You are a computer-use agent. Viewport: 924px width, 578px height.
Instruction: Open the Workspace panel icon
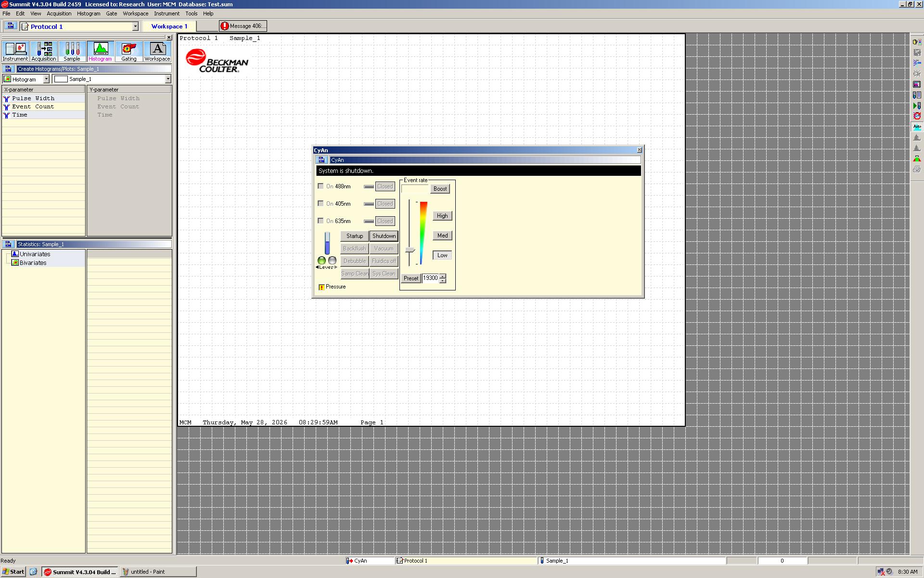(x=157, y=52)
